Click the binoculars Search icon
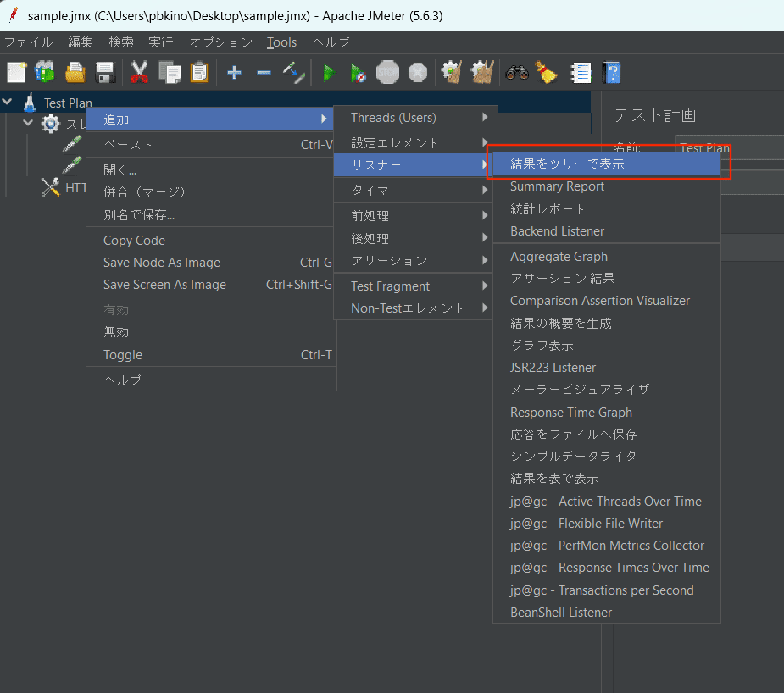 pyautogui.click(x=517, y=73)
